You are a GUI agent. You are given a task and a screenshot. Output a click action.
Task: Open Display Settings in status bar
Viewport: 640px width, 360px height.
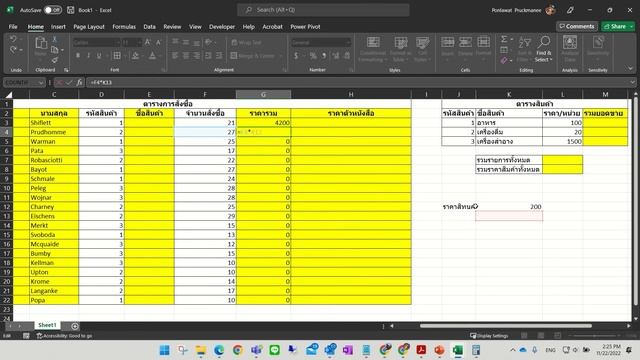pyautogui.click(x=489, y=336)
